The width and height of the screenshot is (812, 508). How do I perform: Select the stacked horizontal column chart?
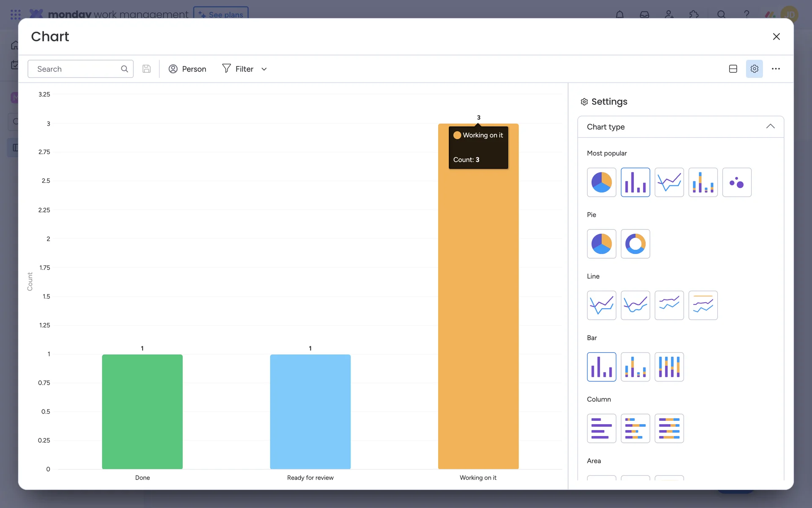pos(635,428)
